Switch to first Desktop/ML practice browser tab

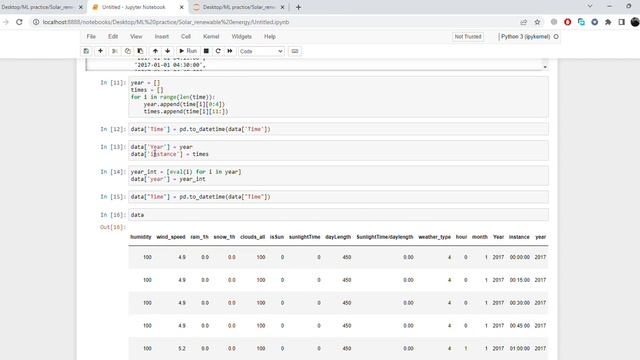click(x=38, y=7)
